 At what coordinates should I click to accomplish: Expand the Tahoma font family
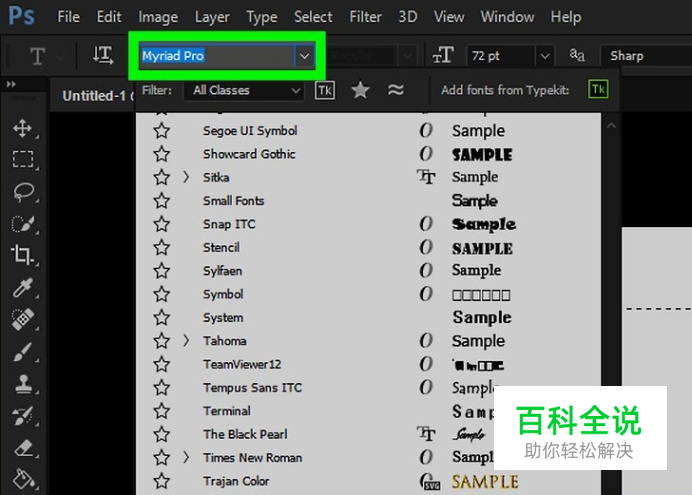[186, 341]
